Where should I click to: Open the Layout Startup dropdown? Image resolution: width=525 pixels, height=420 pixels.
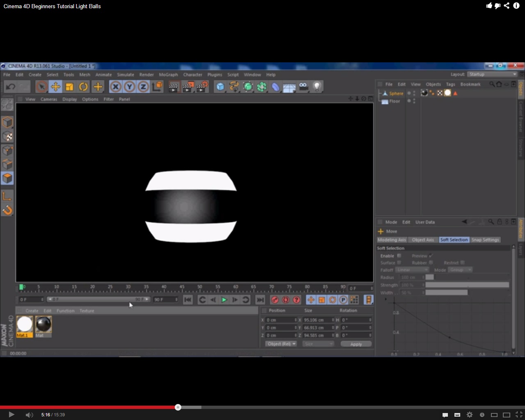tap(492, 74)
